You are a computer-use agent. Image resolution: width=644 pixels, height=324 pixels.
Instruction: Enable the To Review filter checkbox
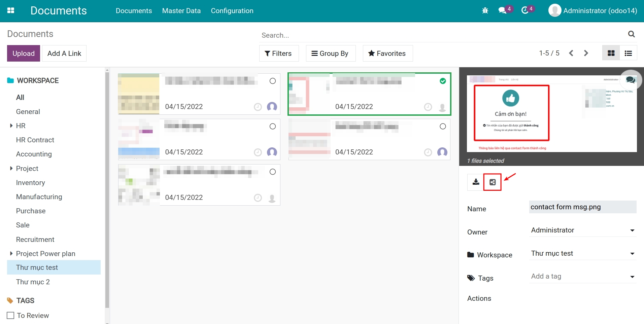coord(10,315)
